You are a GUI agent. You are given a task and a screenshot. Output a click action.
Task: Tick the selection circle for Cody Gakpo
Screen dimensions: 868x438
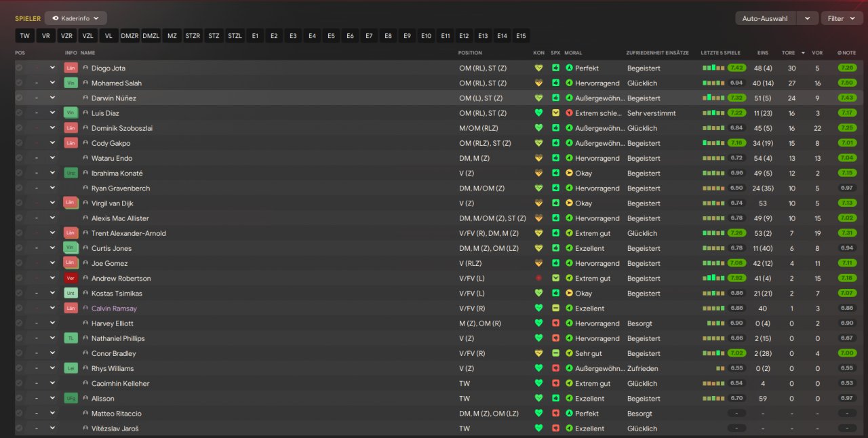coord(19,143)
